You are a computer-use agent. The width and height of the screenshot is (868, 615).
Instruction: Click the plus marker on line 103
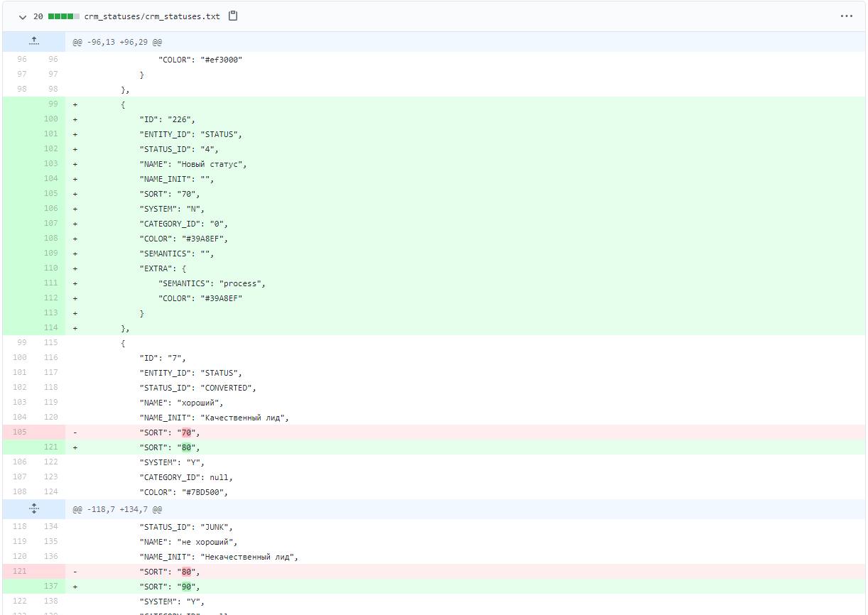(75, 164)
